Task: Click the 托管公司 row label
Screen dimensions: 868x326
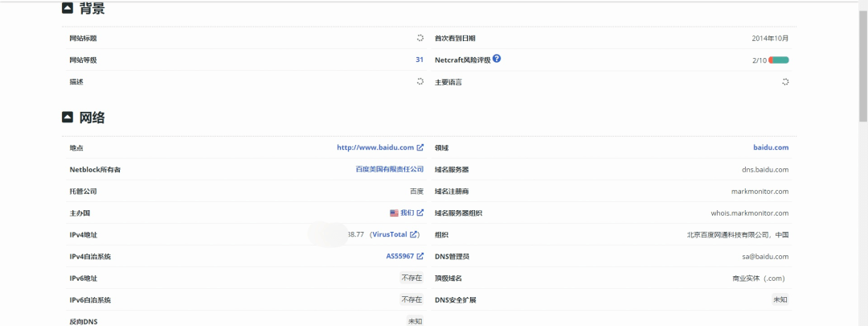Action: [83, 192]
